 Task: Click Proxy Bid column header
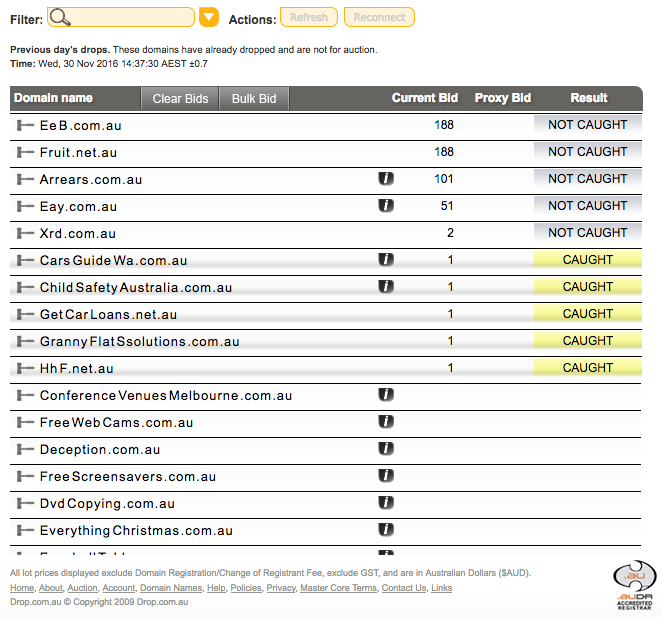coord(503,98)
